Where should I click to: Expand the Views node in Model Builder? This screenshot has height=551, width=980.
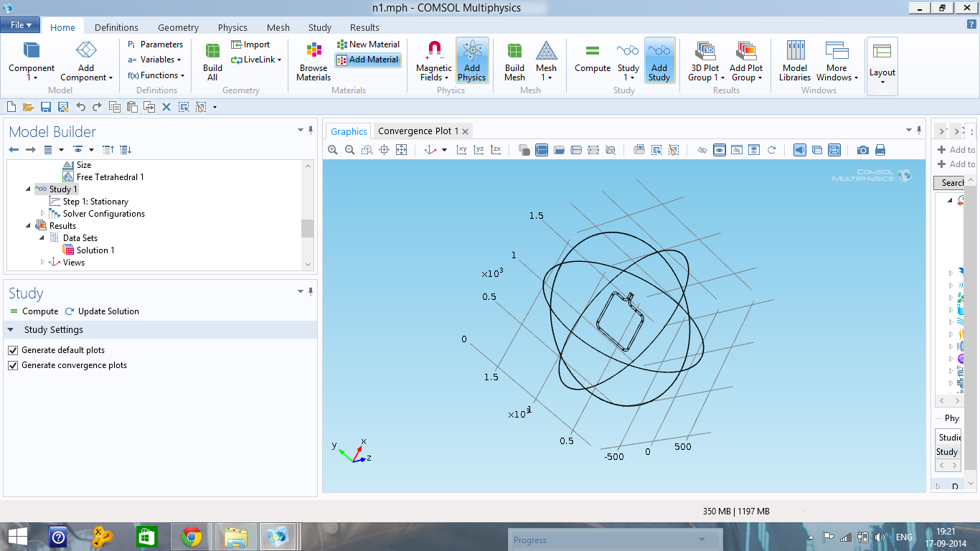pos(43,263)
